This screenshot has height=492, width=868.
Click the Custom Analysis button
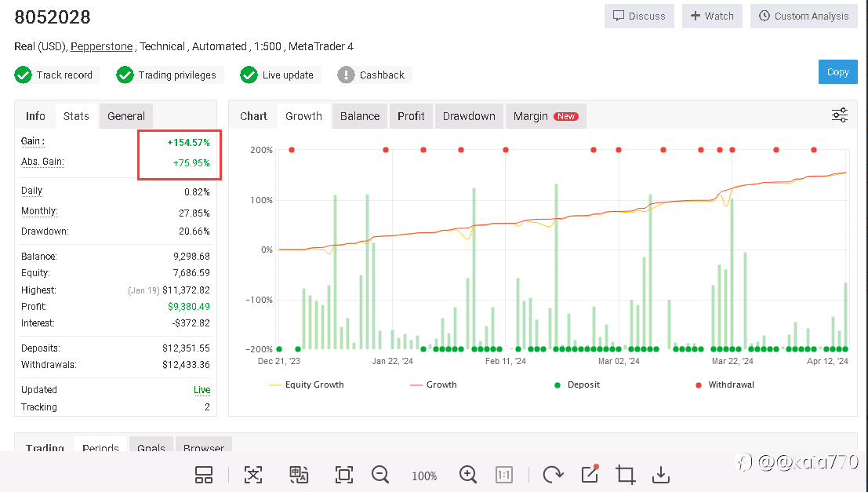pos(804,16)
